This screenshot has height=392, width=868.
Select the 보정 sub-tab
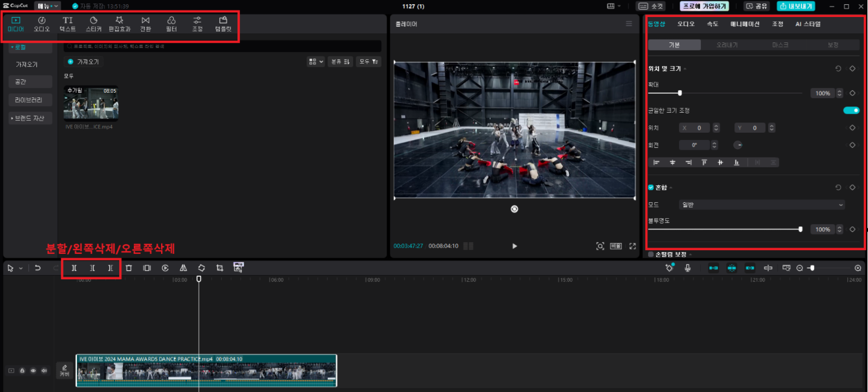[x=833, y=45]
